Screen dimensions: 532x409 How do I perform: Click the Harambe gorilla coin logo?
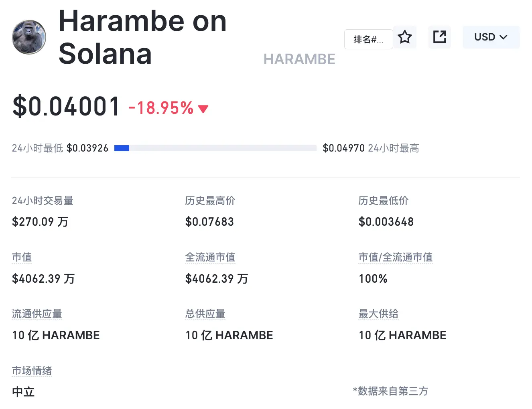[x=29, y=37]
